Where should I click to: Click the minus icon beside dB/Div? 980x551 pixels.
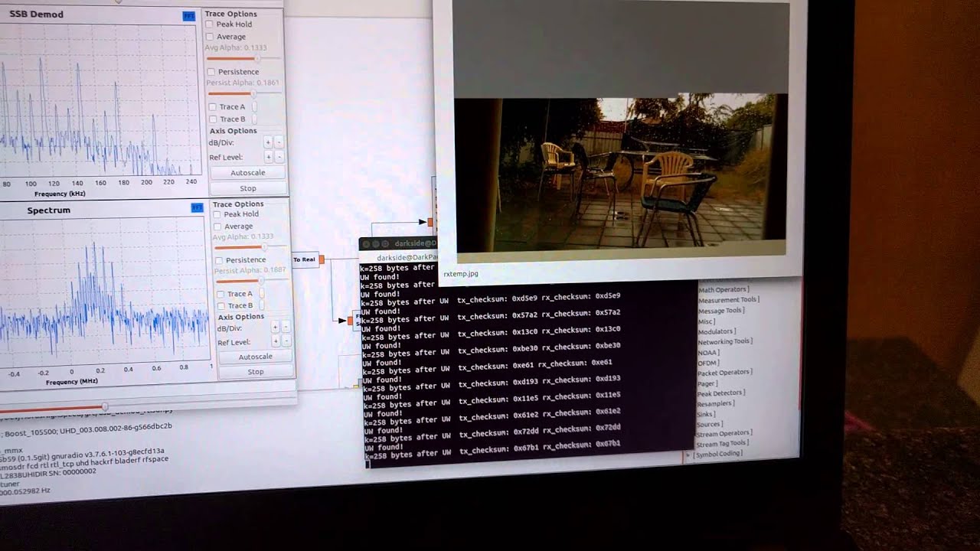(279, 142)
